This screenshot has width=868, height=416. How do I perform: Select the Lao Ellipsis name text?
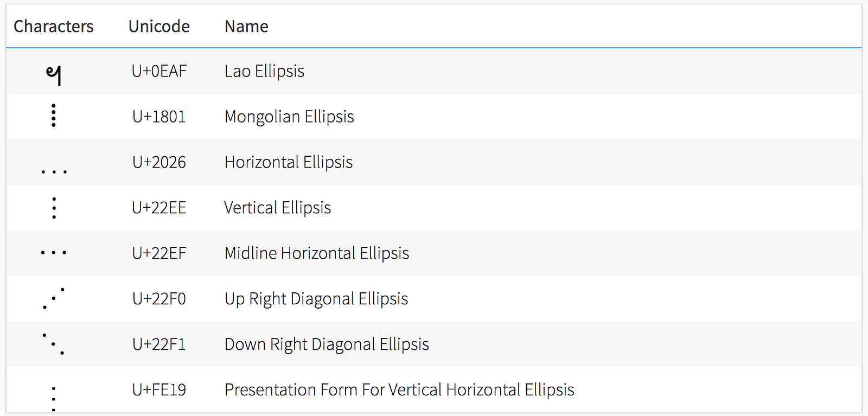pyautogui.click(x=264, y=71)
